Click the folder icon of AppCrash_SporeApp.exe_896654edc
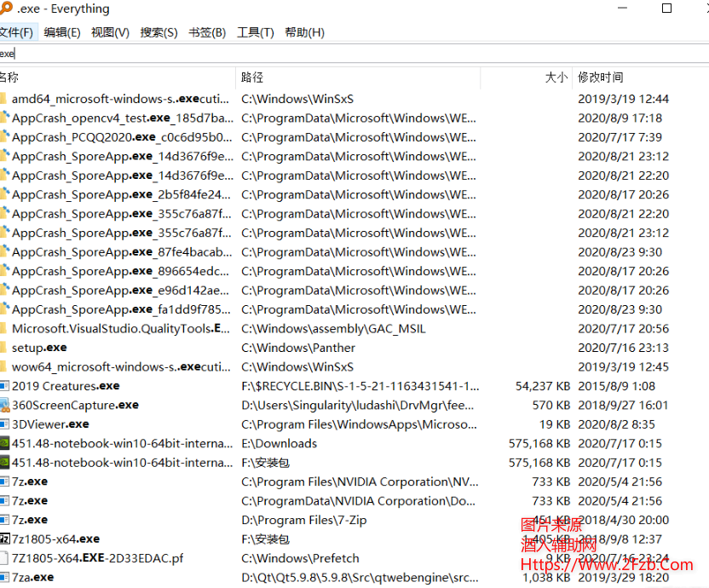 tap(4, 270)
